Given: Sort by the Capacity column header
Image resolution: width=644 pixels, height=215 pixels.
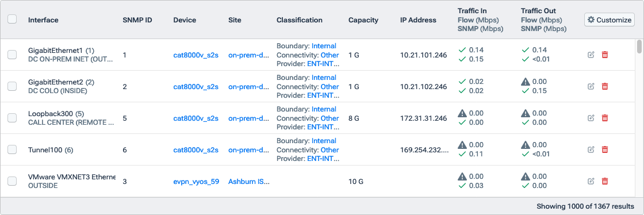Looking at the screenshot, I should [363, 20].
